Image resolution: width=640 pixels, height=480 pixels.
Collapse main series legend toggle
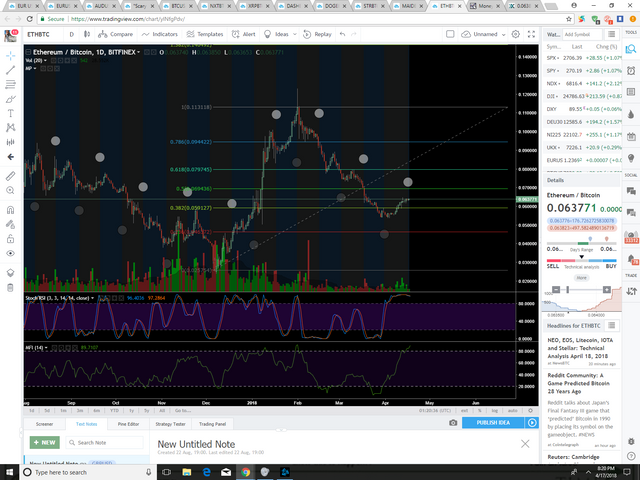28,52
